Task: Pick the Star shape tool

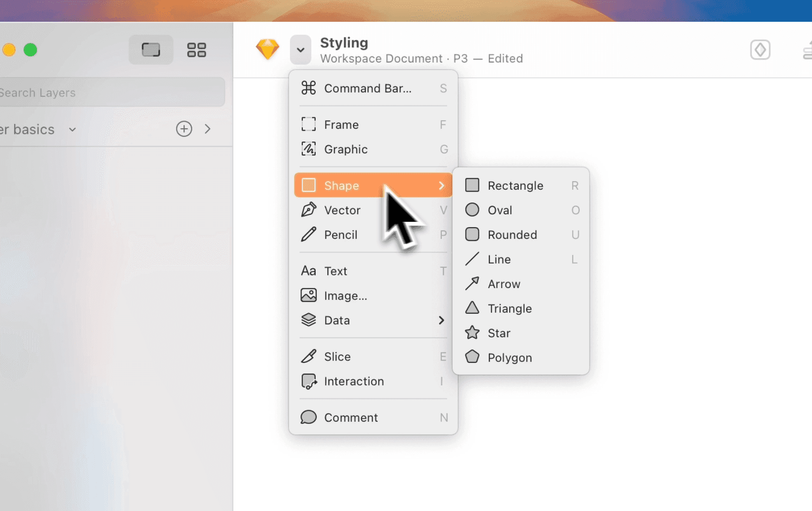Action: click(521, 333)
